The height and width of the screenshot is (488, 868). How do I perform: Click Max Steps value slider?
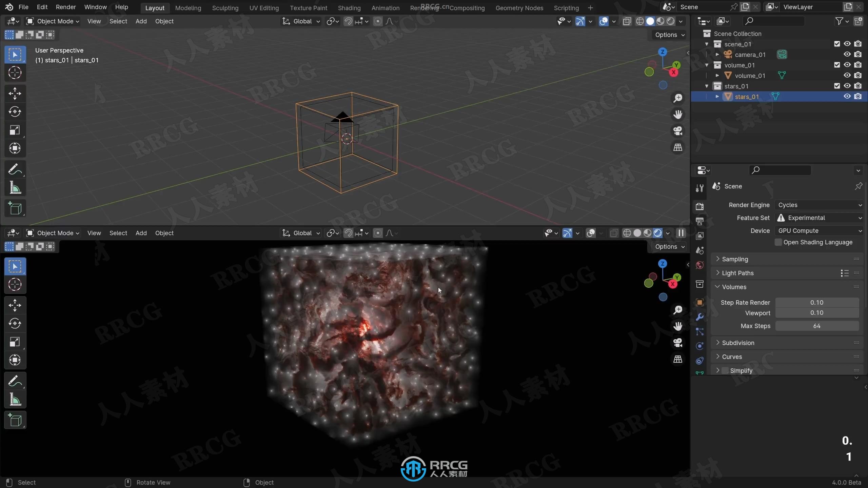[817, 325]
